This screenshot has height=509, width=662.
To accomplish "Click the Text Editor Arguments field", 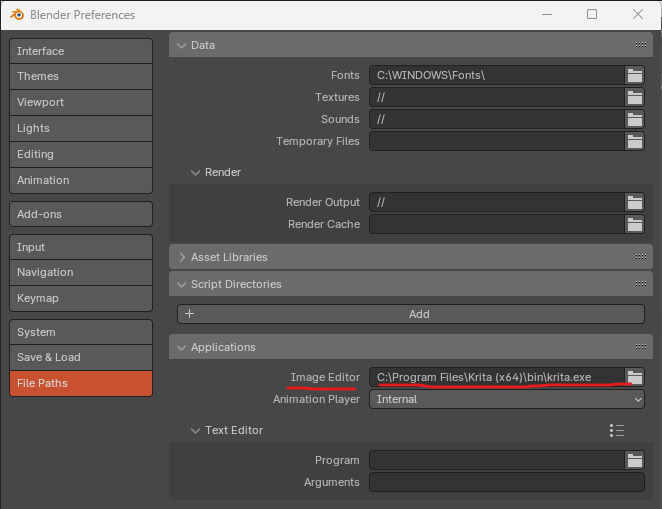I will point(507,482).
